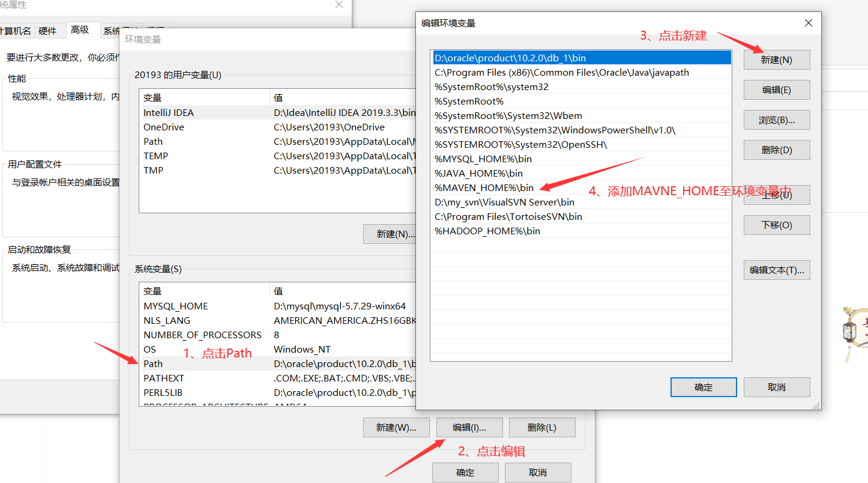
Task: Select the Path system variable row
Action: 278,363
